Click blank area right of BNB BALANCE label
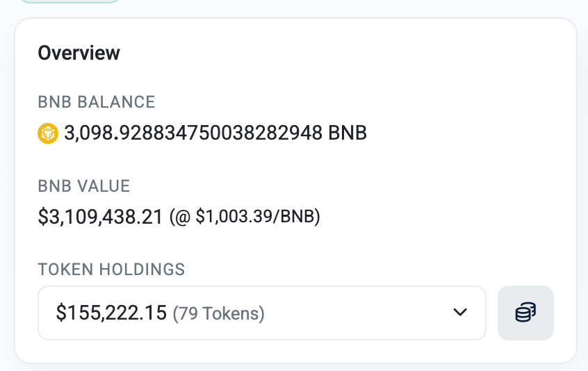The width and height of the screenshot is (588, 371). point(361,102)
